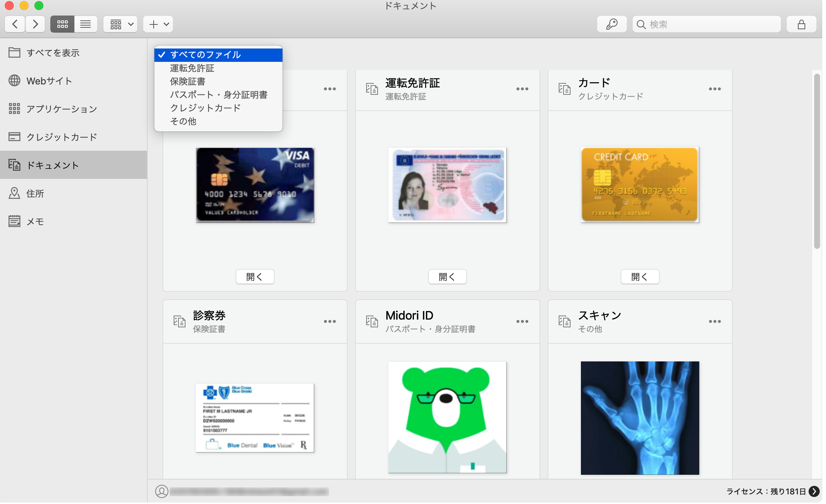Click the 運転免許証 card title
The width and height of the screenshot is (826, 504).
tap(412, 83)
